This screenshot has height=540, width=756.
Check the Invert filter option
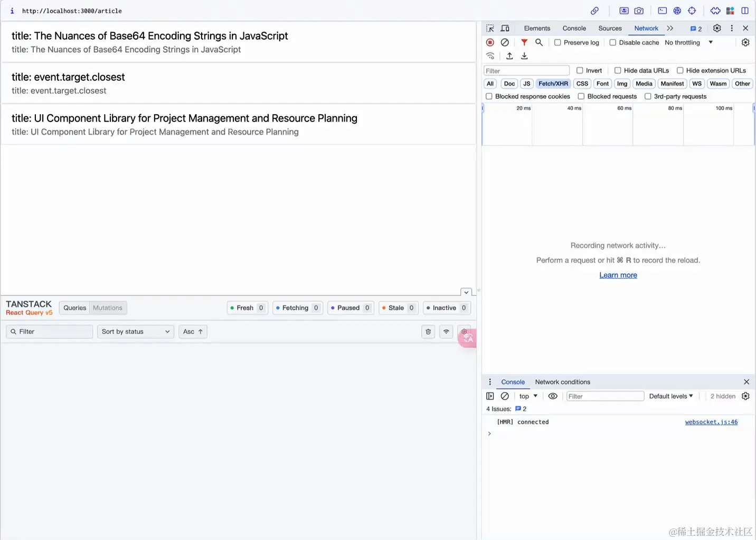(x=580, y=70)
